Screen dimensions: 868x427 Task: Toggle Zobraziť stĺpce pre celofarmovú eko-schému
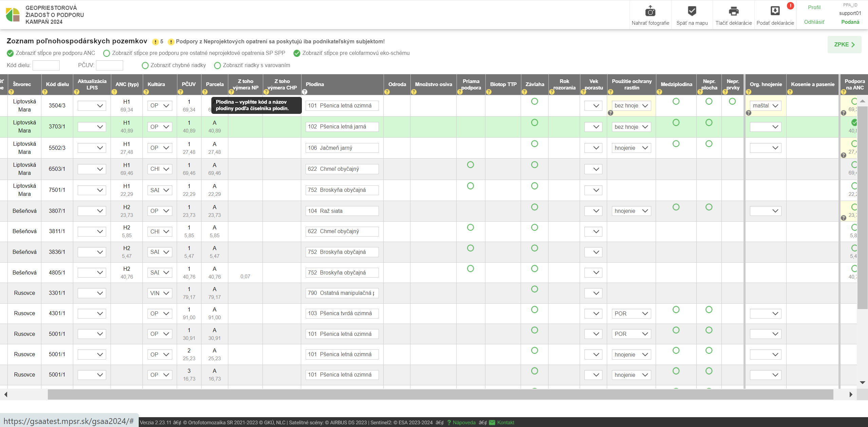pos(297,53)
